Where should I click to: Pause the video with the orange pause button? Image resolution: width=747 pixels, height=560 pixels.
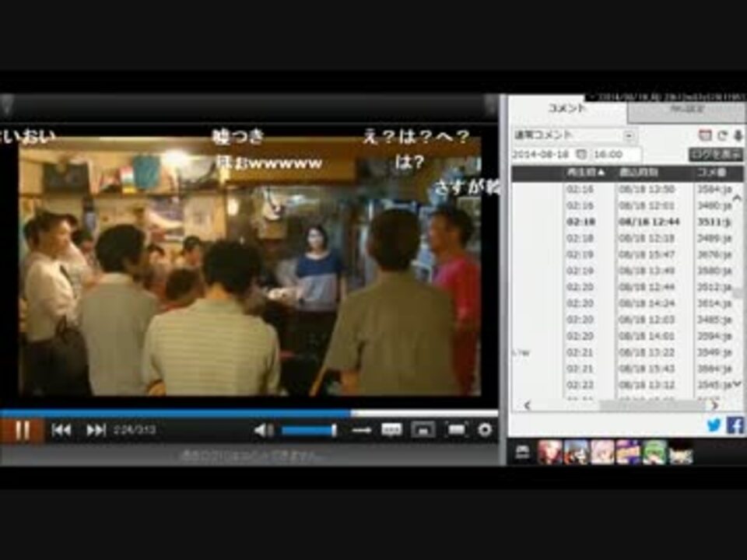(22, 430)
